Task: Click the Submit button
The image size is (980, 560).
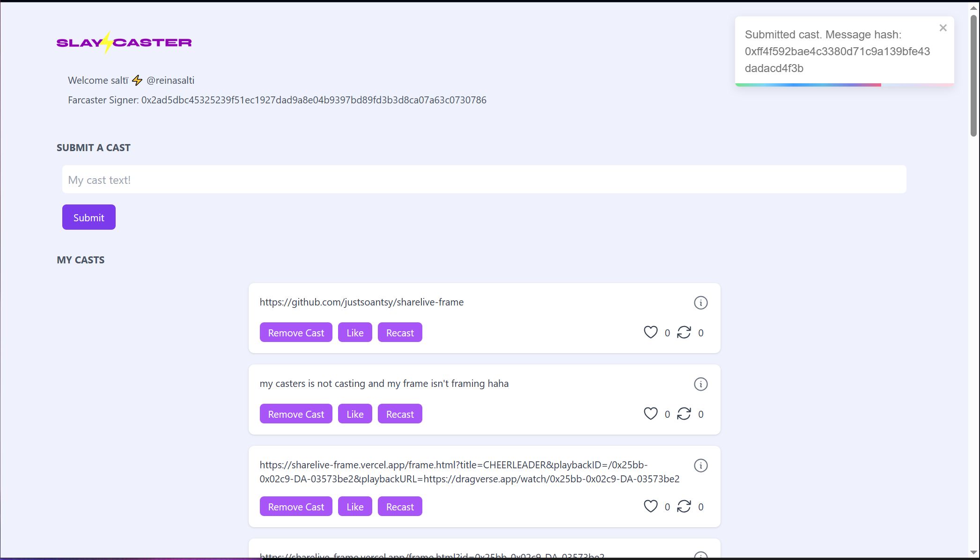Action: click(x=89, y=217)
